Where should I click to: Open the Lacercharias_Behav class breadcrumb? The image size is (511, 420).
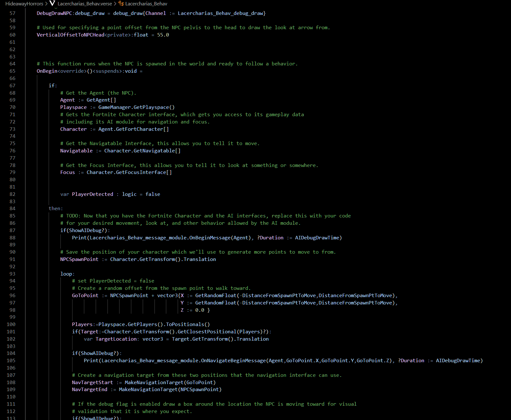click(x=146, y=4)
